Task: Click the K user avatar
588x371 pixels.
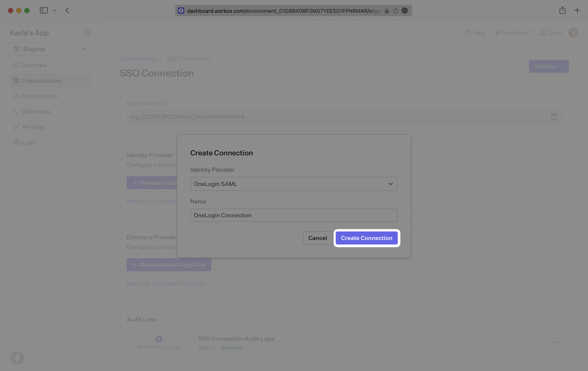Action: (x=573, y=33)
